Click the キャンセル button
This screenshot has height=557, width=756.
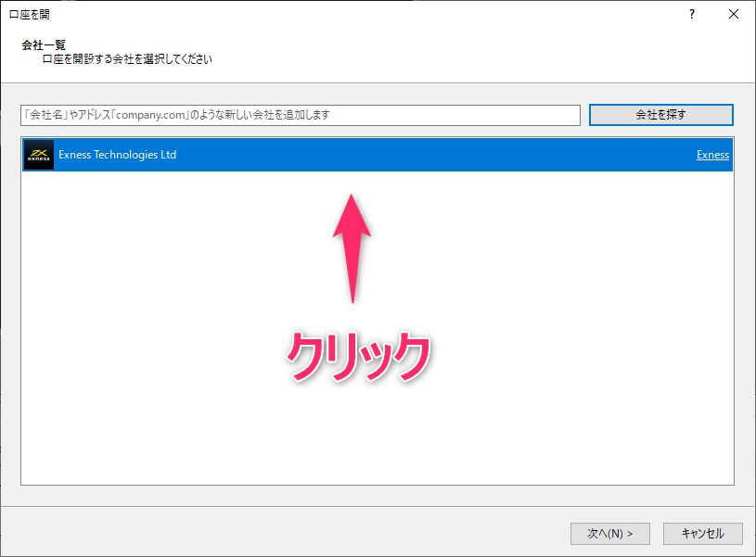[x=702, y=534]
